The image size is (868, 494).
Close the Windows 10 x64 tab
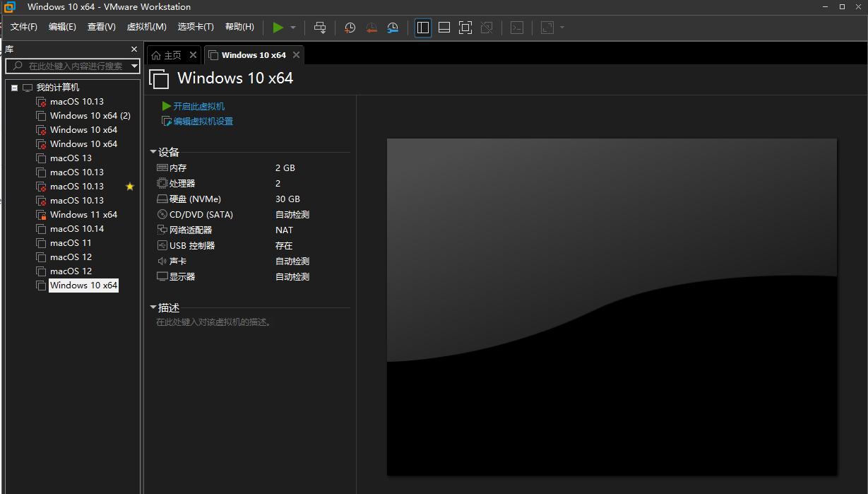296,55
